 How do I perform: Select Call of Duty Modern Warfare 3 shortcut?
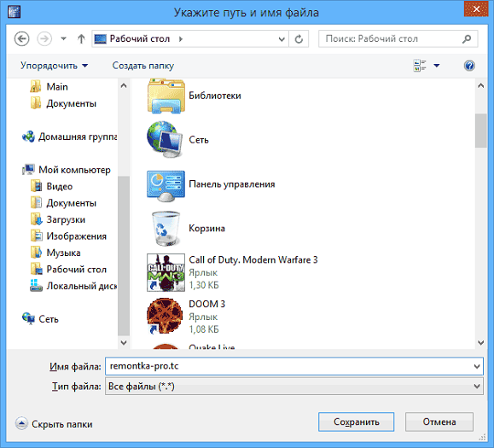pos(232,272)
